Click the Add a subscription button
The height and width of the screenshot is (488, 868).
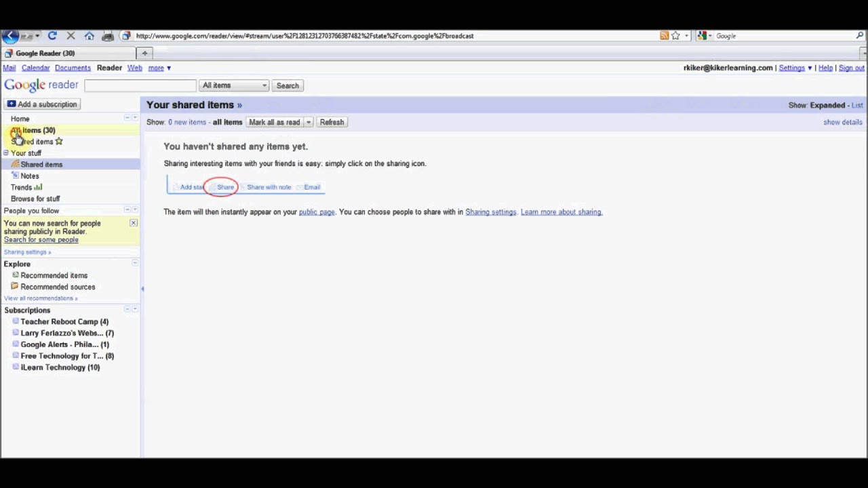[43, 104]
